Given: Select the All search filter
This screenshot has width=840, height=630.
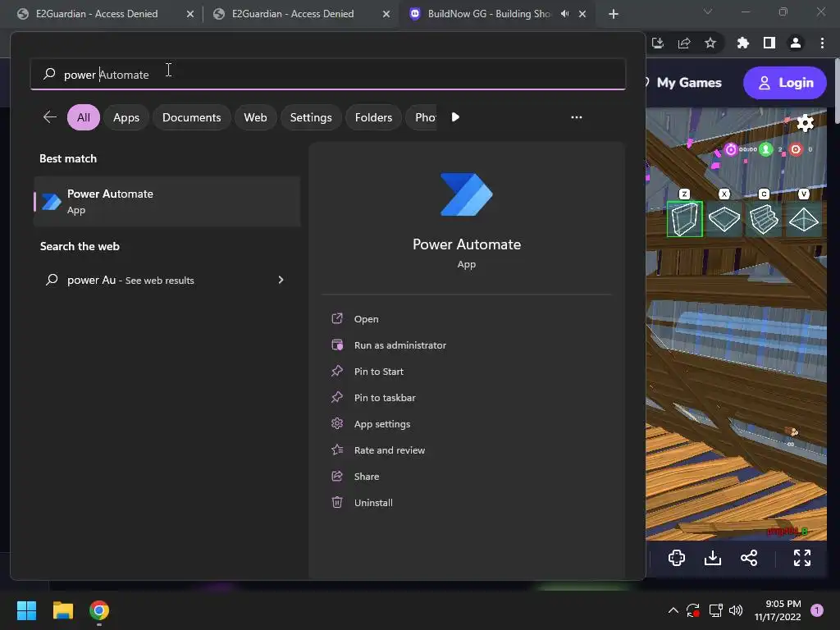Looking at the screenshot, I should pos(84,117).
